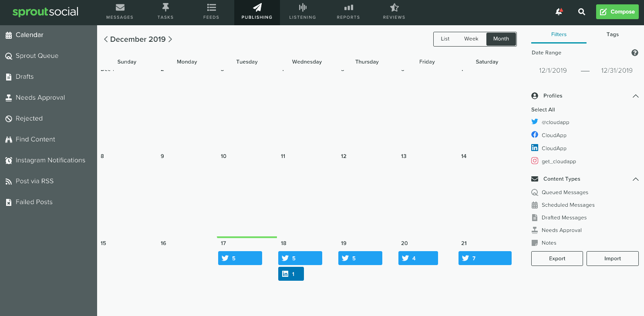Switch calendar to List view
Screen dimensions: 644x316
point(445,39)
